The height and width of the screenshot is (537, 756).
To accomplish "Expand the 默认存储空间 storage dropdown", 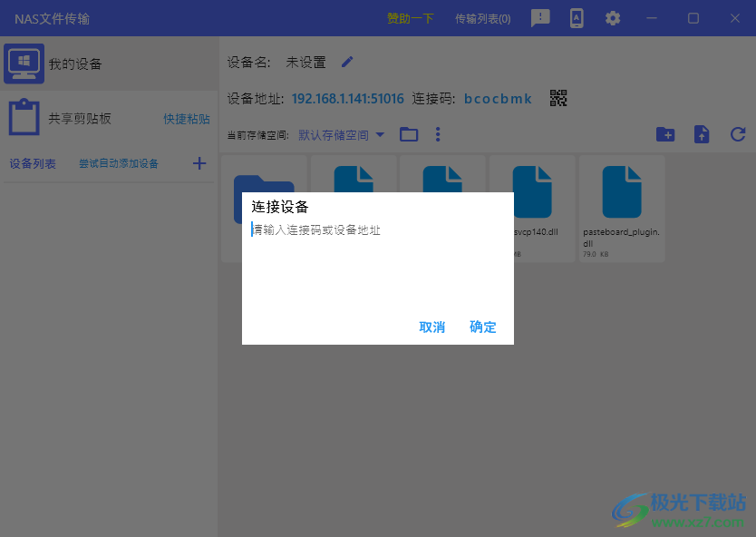I will [342, 135].
